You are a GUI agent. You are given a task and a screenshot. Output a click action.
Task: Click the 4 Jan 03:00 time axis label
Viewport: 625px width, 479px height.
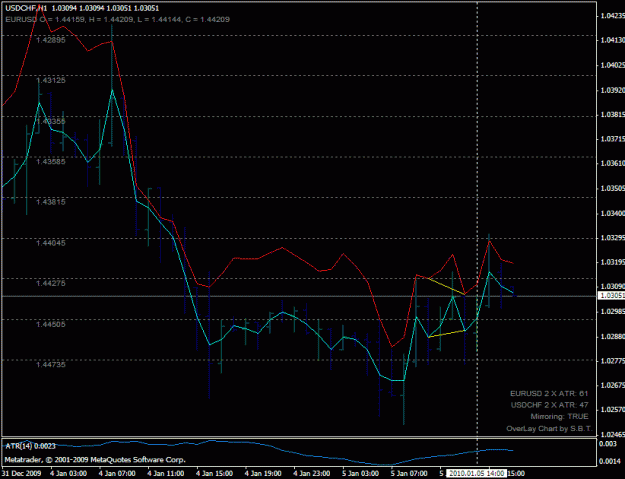(x=69, y=473)
